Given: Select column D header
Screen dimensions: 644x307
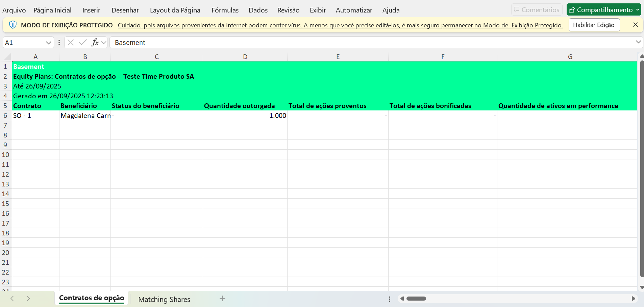Looking at the screenshot, I should [245, 57].
